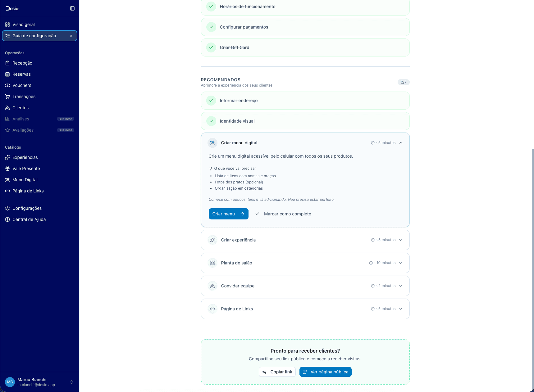Open Reservas from the calendar icon
The width and height of the screenshot is (534, 392).
click(x=7, y=74)
